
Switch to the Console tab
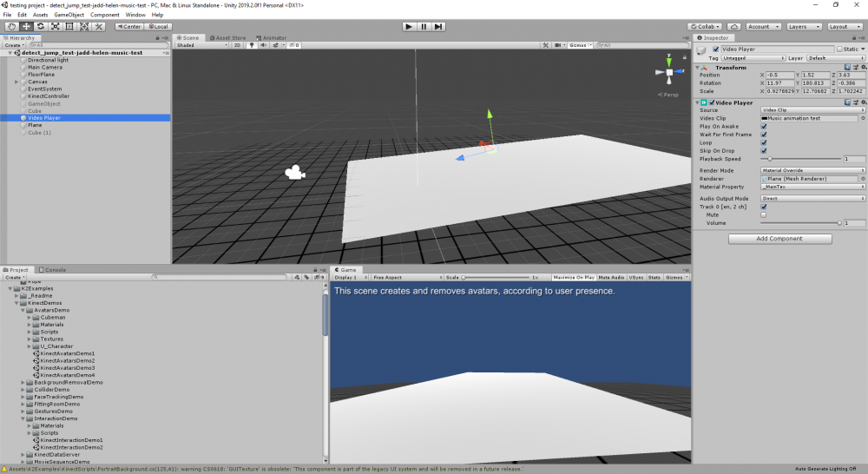tap(54, 270)
